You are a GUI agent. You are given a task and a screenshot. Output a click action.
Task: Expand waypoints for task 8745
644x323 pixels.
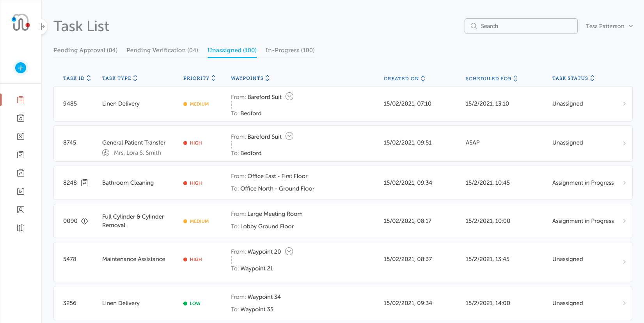289,136
